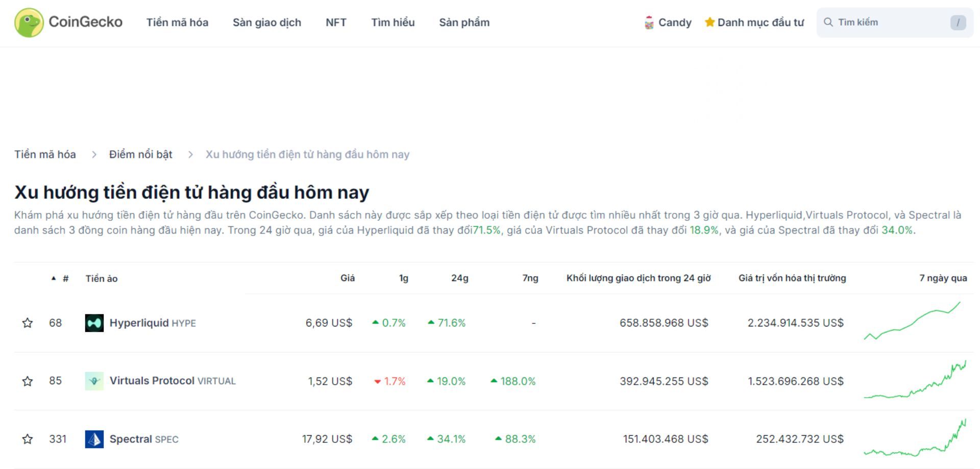Open the Virtuals Protocol coin name link

click(x=152, y=381)
